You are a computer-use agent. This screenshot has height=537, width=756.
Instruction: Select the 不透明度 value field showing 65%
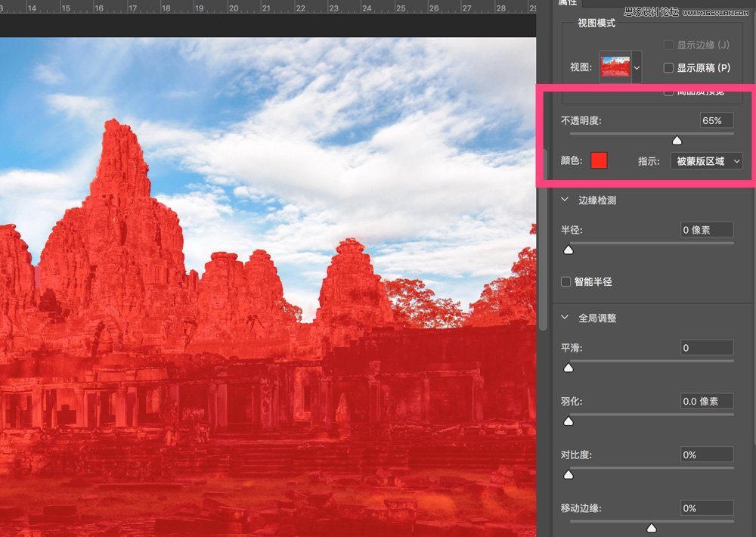[x=715, y=120]
